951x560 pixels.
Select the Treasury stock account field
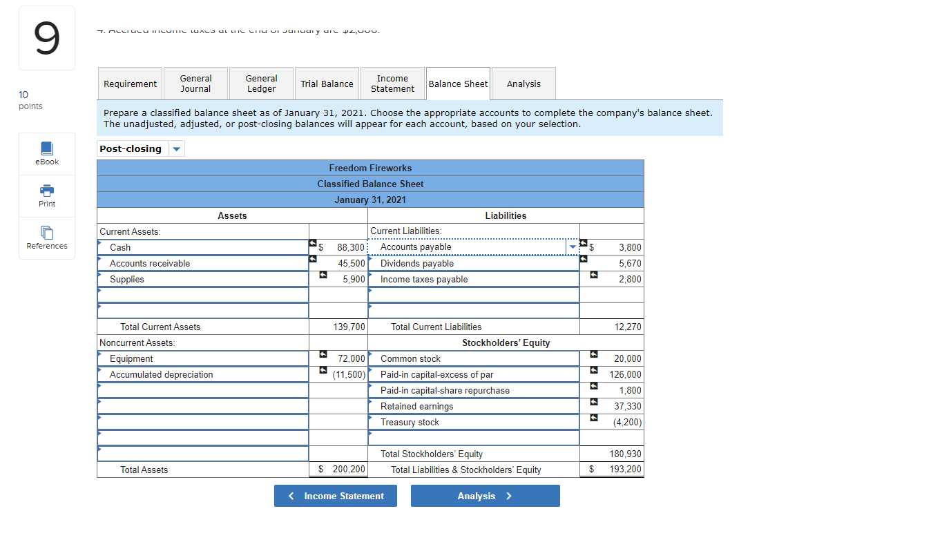point(474,422)
